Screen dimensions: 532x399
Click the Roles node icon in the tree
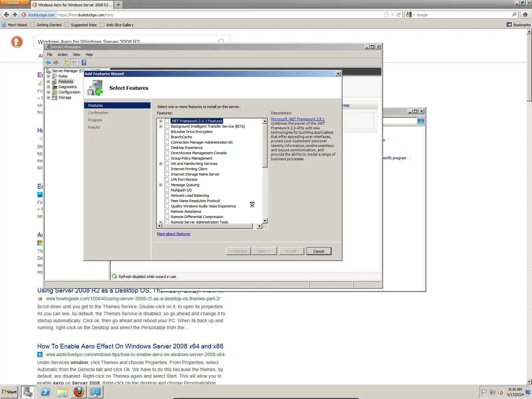point(55,76)
